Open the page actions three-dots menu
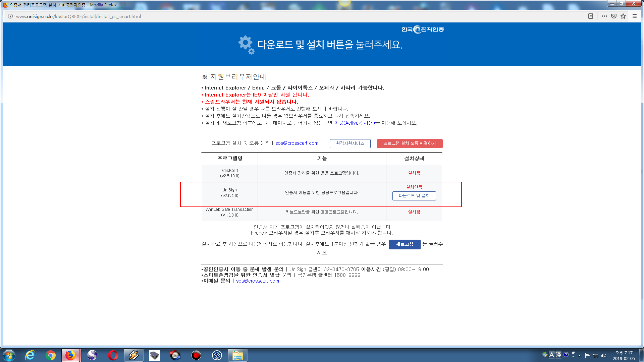This screenshot has width=644, height=362. [604, 16]
